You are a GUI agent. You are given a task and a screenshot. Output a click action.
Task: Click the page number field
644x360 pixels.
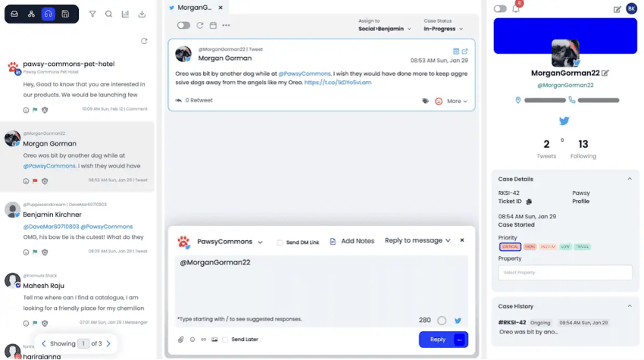(83, 343)
